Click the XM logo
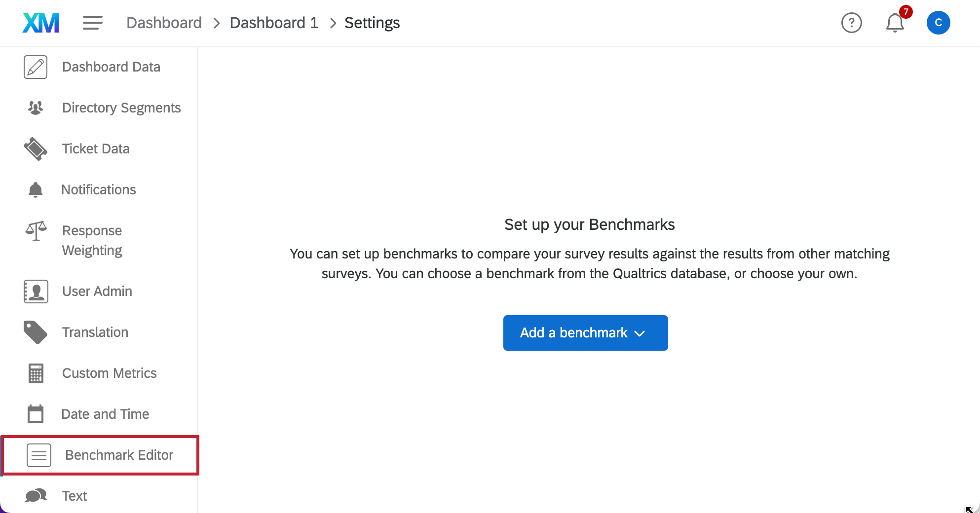Viewport: 980px width, 513px height. 41,23
